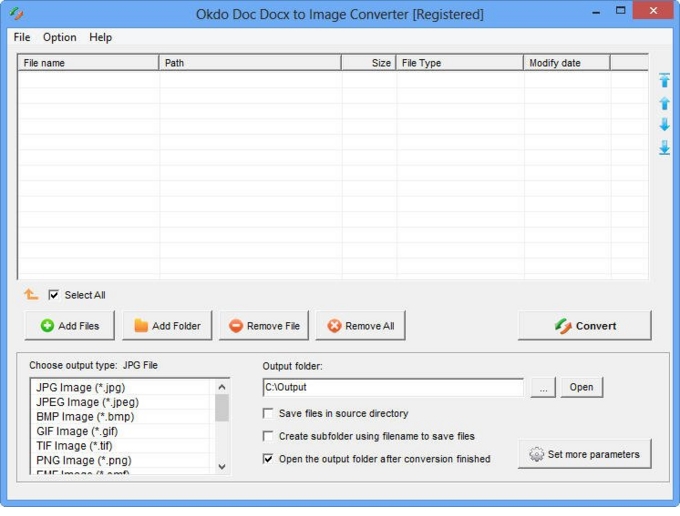This screenshot has height=516, width=680.
Task: Open the File menu
Action: 22,37
